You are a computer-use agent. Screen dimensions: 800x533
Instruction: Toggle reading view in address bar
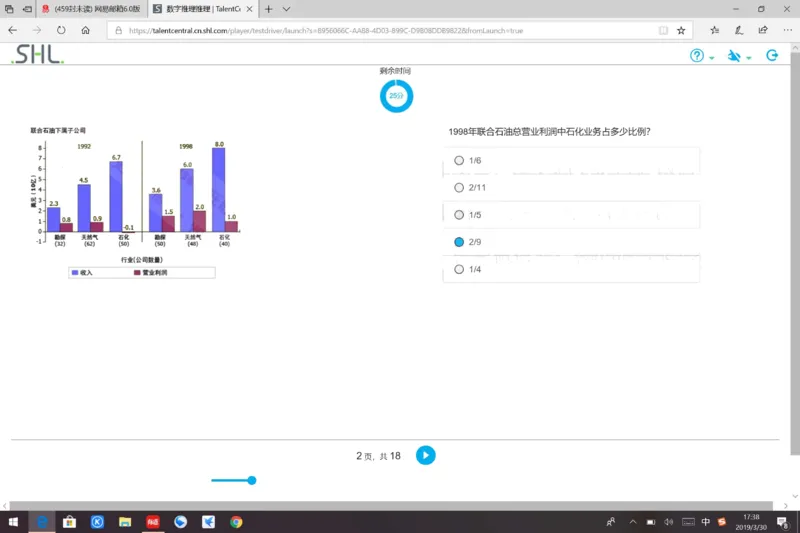coord(663,31)
